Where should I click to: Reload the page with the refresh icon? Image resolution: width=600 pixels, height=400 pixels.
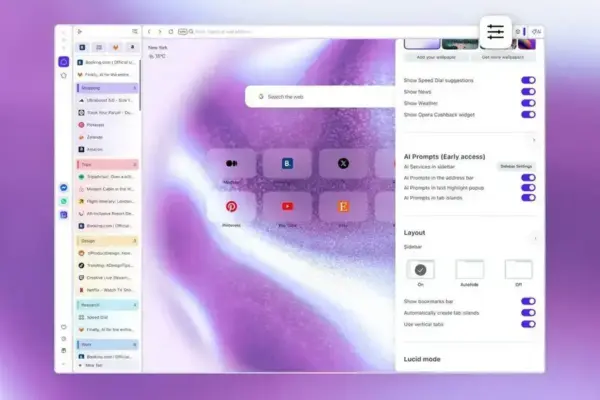point(171,32)
